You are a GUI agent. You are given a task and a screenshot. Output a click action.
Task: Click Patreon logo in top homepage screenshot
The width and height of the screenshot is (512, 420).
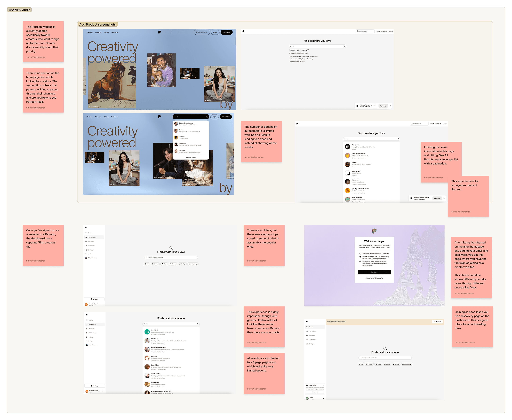160,32
